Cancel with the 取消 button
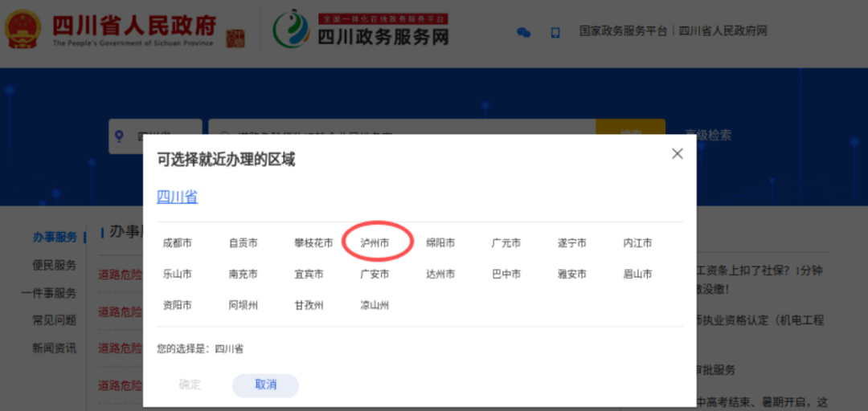 pos(266,385)
